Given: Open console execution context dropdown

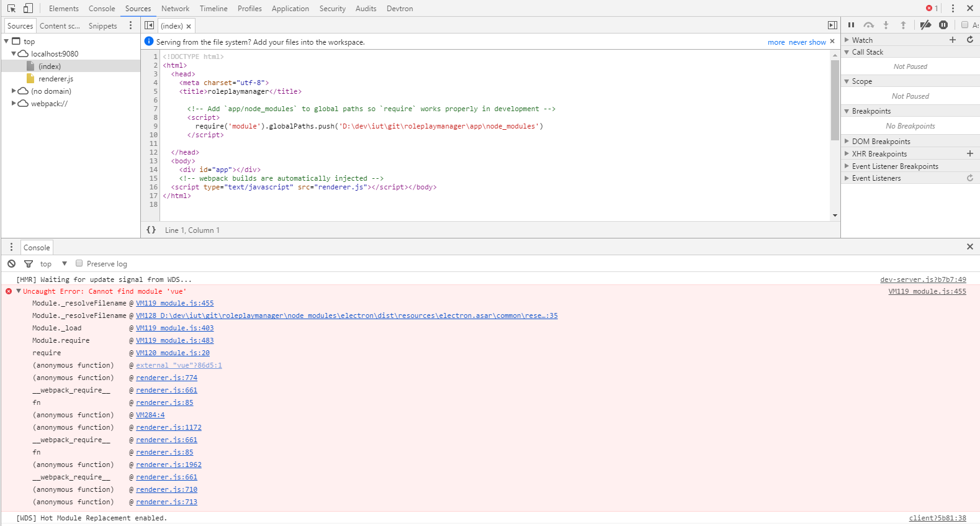Looking at the screenshot, I should point(53,264).
